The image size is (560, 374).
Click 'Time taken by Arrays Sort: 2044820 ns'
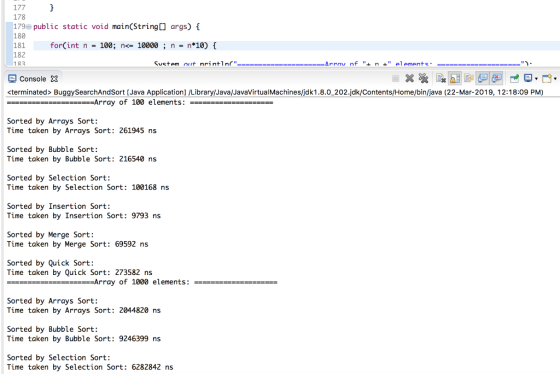84,310
